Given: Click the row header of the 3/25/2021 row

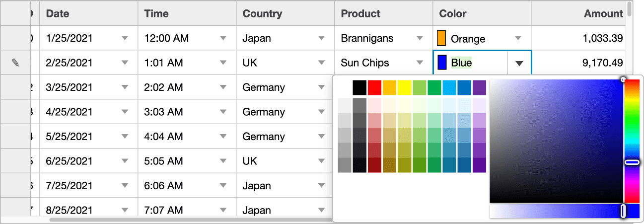Looking at the screenshot, I should (15, 87).
